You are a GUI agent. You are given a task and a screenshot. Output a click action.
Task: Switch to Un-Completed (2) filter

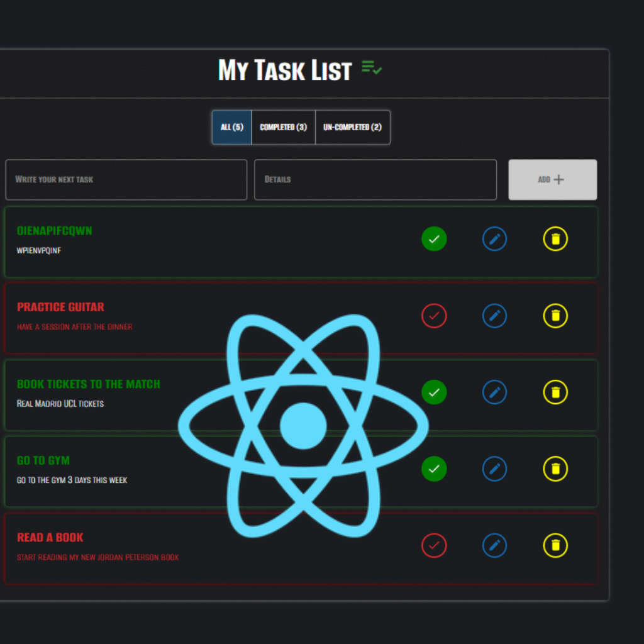click(x=353, y=127)
